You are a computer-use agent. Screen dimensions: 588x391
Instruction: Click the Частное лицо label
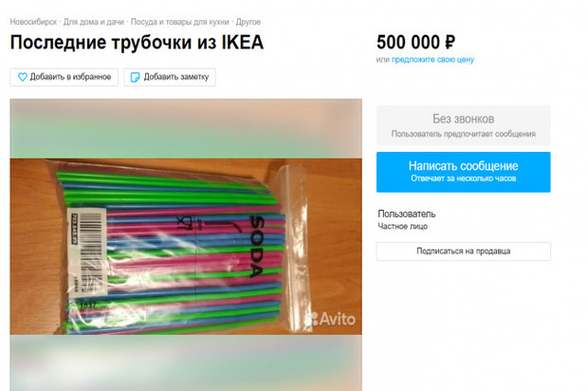[x=402, y=226]
